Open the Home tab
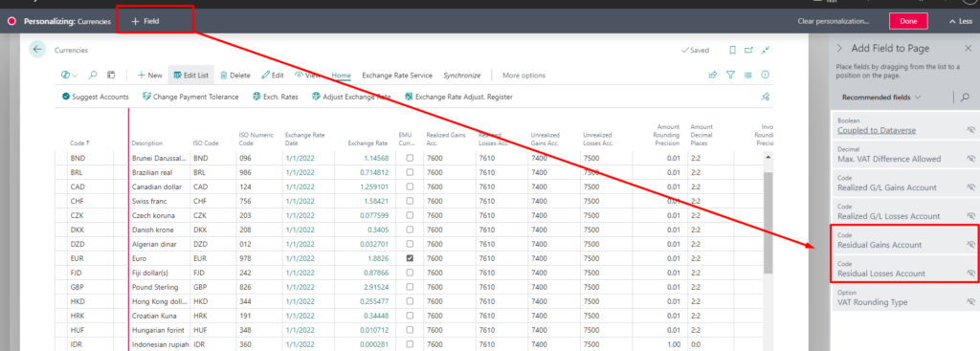 click(x=342, y=75)
